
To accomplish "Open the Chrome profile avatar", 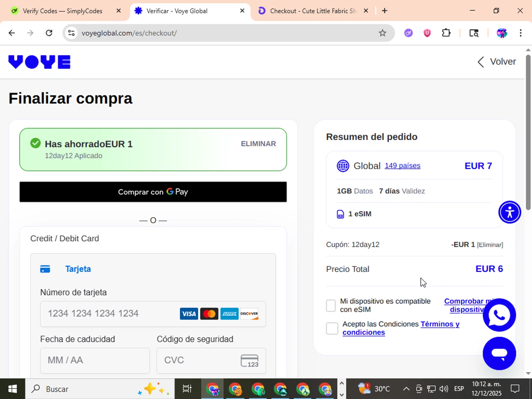I will click(x=501, y=33).
